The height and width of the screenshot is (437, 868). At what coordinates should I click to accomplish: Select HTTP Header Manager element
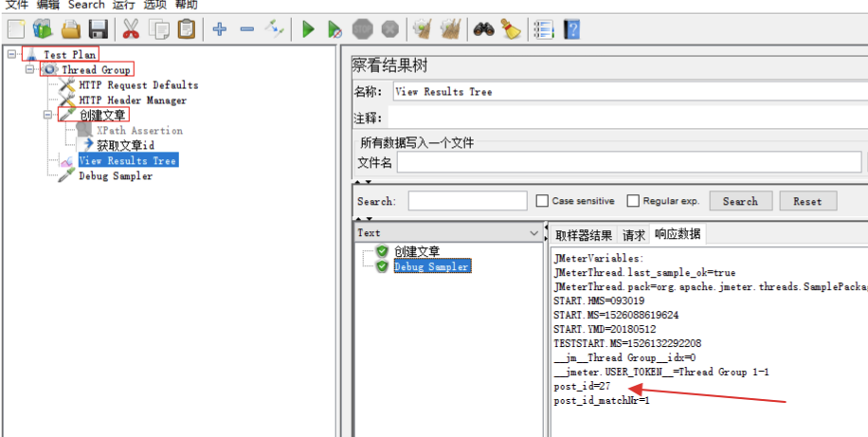[x=133, y=100]
